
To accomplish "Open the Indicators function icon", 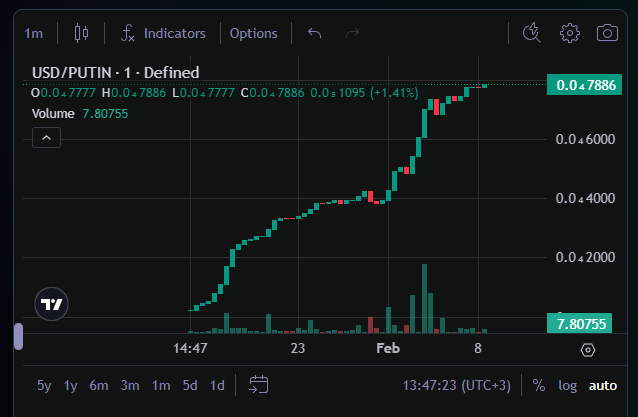I will coord(128,33).
